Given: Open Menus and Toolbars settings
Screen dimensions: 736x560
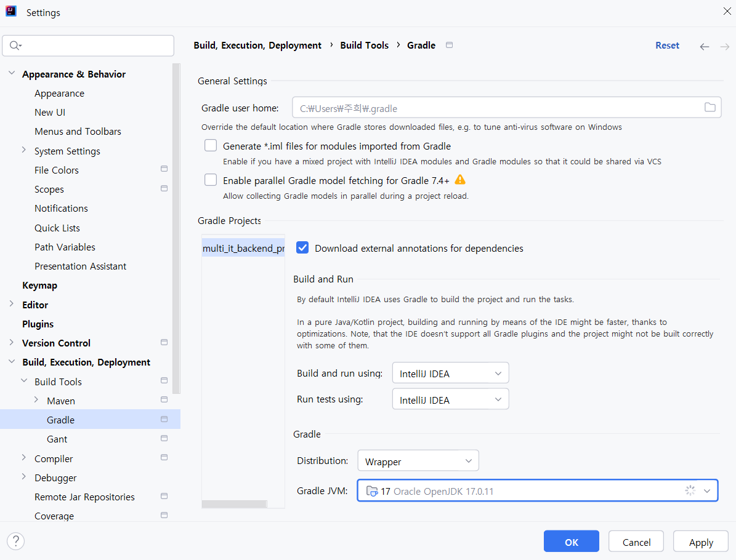Looking at the screenshot, I should (78, 132).
